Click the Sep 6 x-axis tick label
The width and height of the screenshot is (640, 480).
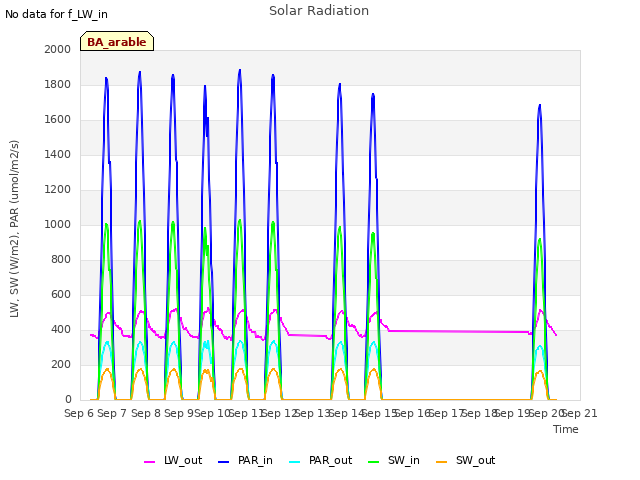(x=79, y=413)
